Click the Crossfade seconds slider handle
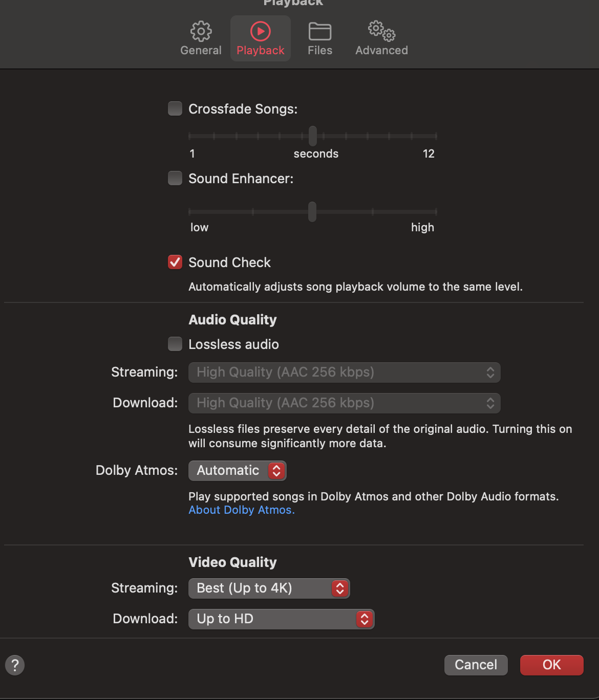 313,136
